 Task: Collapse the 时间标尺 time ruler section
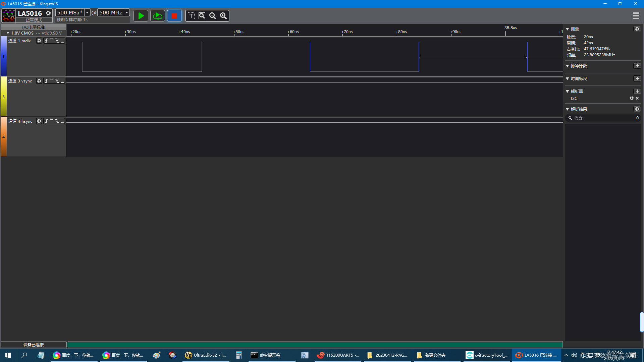pyautogui.click(x=568, y=78)
